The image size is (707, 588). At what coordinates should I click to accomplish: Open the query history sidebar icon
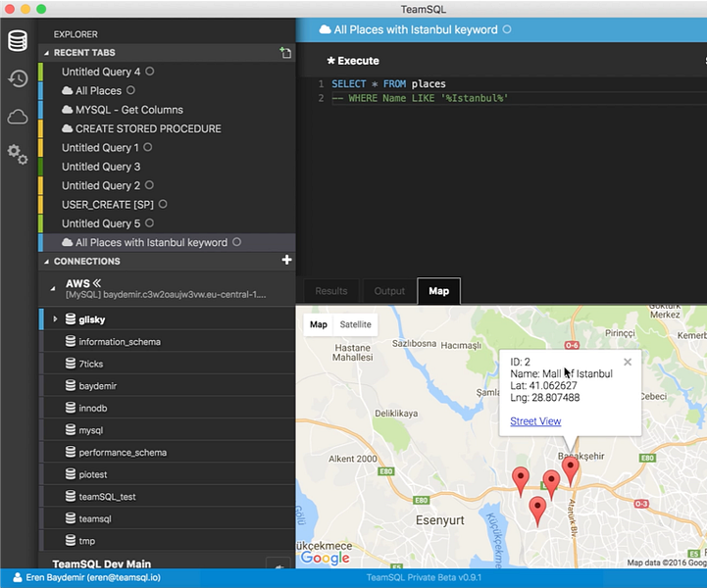pyautogui.click(x=17, y=79)
